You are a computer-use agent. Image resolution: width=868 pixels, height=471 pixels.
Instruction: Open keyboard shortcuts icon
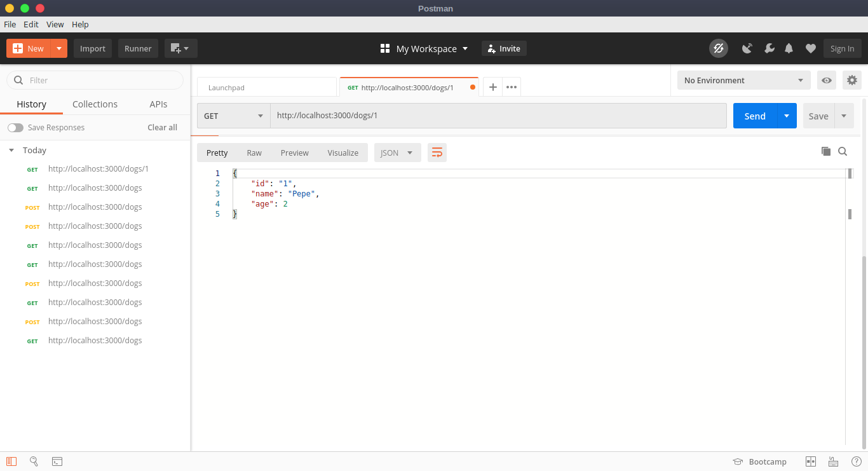click(x=833, y=462)
